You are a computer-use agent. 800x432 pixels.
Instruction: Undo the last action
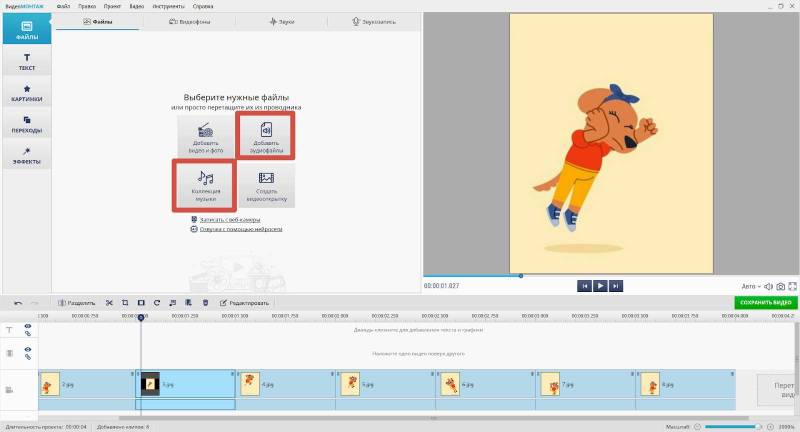pos(18,303)
